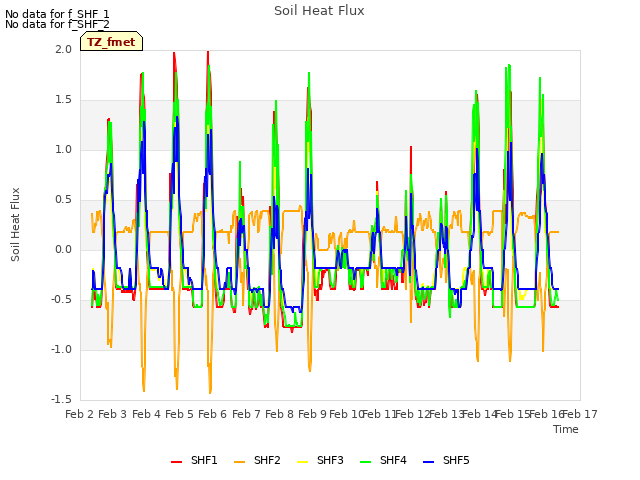Click the 1.0 y-axis tick label
Screen dimensions: 640x480
[x=63, y=149]
